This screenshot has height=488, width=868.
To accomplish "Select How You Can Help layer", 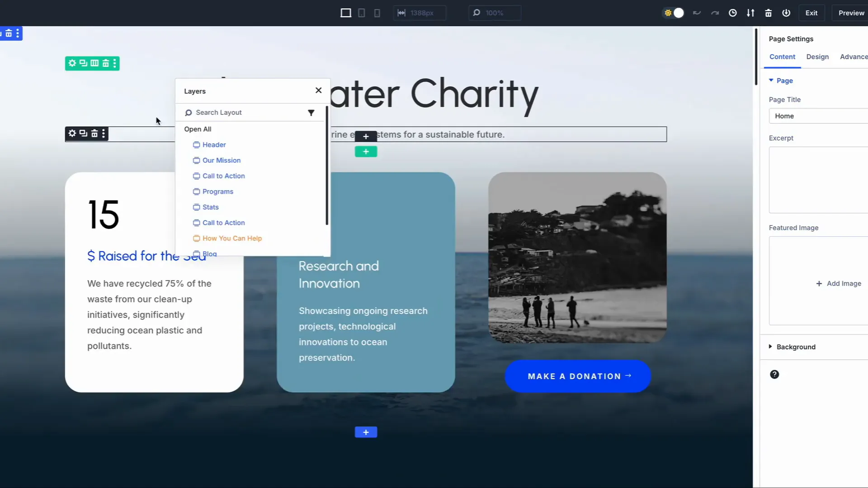I will (x=232, y=238).
